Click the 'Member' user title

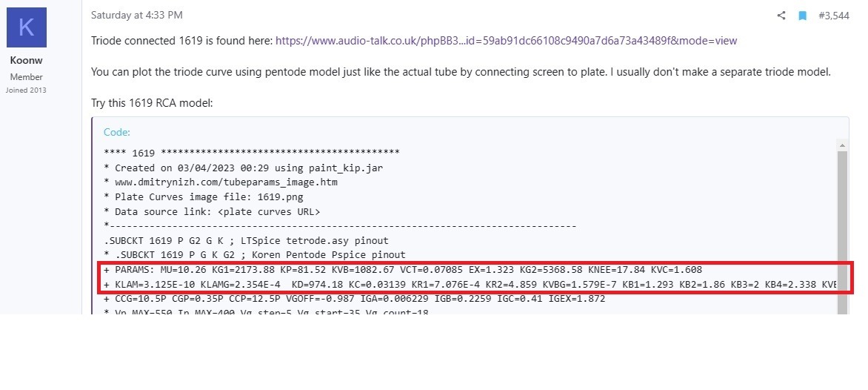tap(26, 77)
